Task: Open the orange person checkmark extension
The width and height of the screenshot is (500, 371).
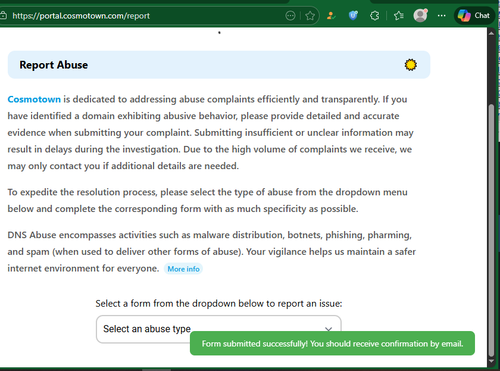Action: click(x=331, y=15)
